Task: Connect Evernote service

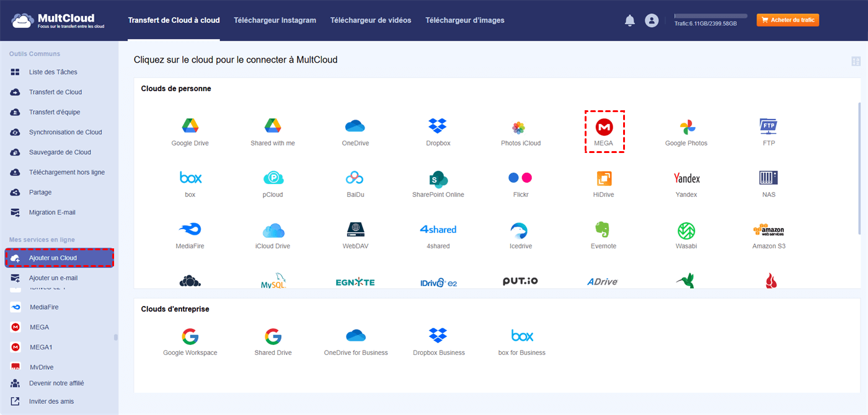Action: click(604, 235)
